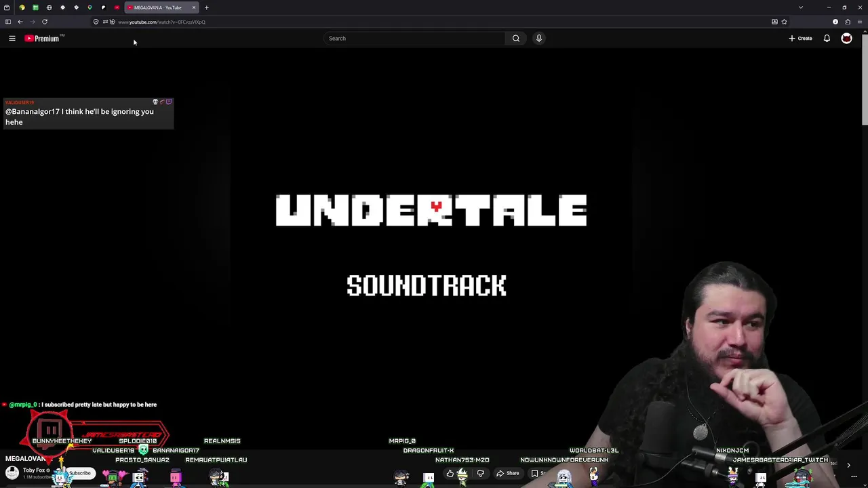The width and height of the screenshot is (868, 488).
Task: Submit search with the magnifier button
Action: point(516,39)
